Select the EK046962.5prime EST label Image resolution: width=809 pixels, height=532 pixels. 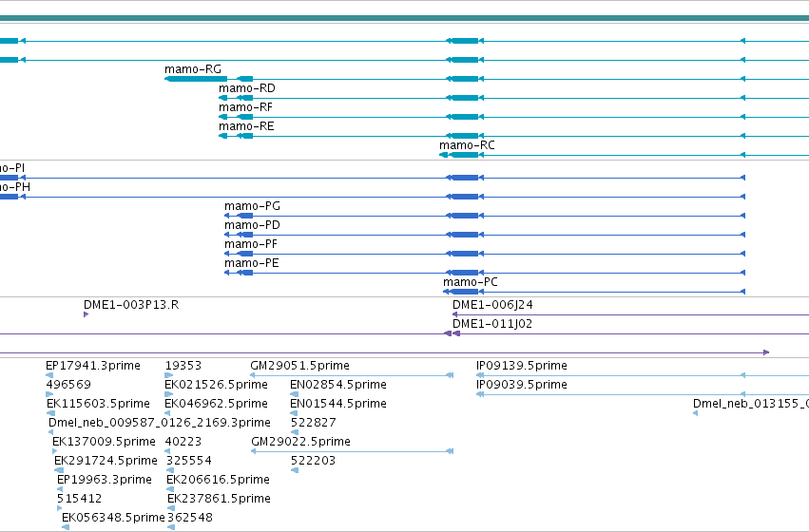tap(216, 404)
